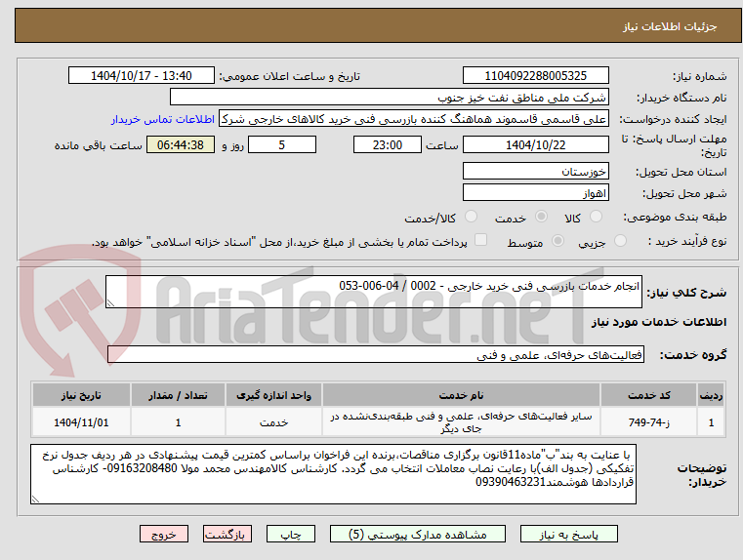Image resolution: width=743 pixels, height=560 pixels.
Task: Click the 'جزئیات اطلاعات نیاز' page header
Action: pyautogui.click(x=670, y=26)
